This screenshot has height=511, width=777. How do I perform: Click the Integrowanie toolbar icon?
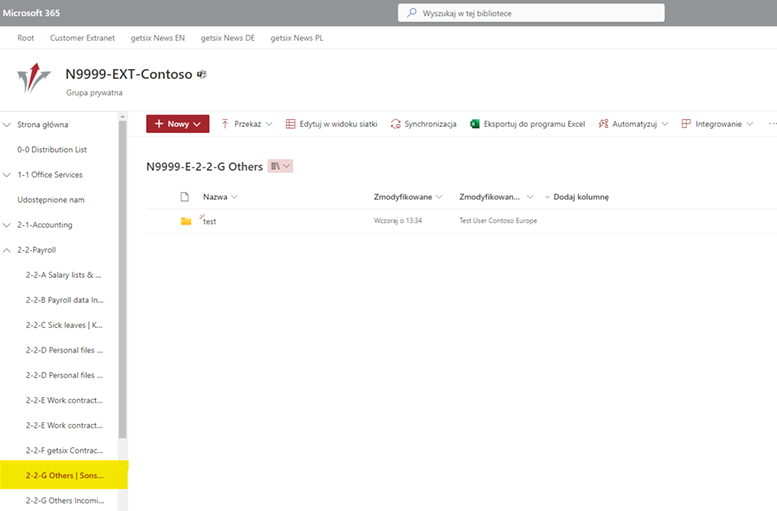(686, 124)
